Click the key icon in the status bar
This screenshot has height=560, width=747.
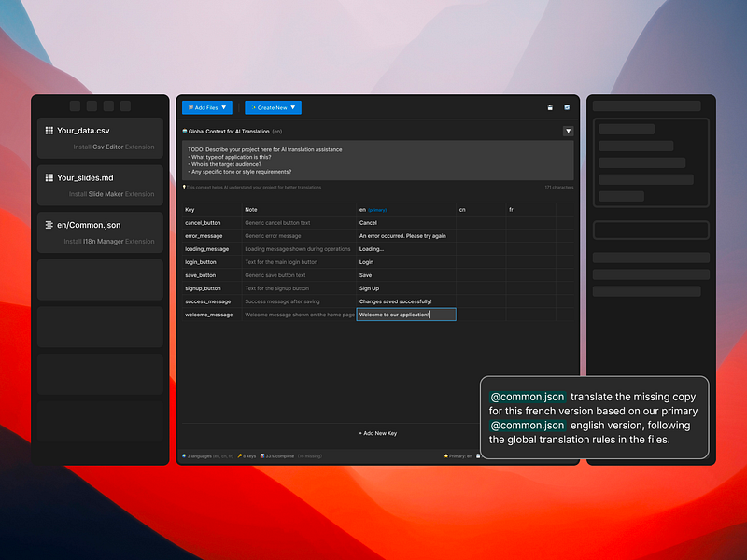[240, 456]
